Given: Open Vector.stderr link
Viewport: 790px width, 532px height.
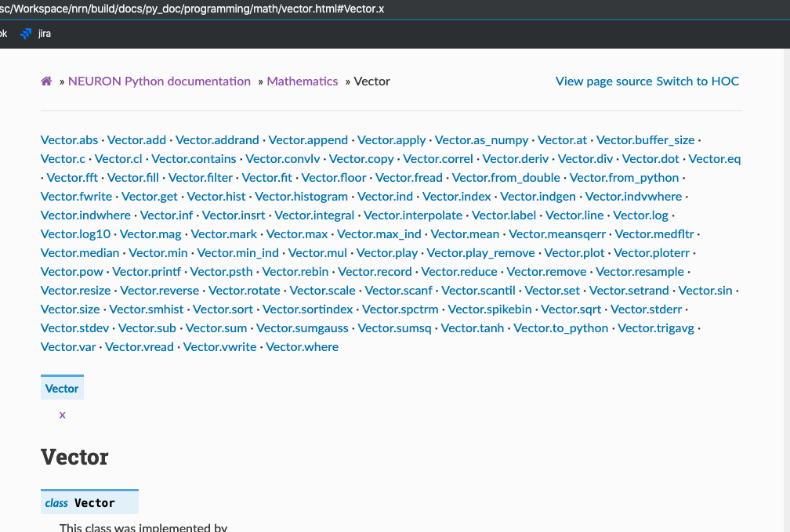Looking at the screenshot, I should [646, 309].
